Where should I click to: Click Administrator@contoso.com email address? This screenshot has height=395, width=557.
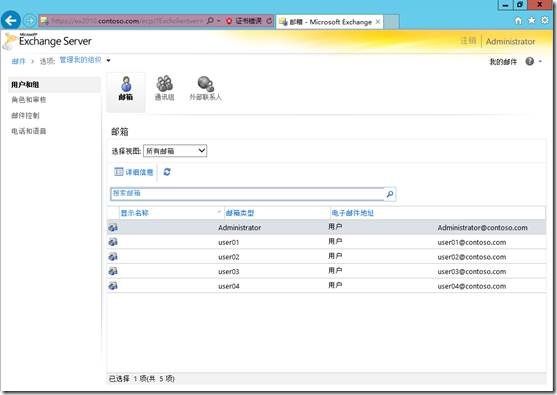[x=482, y=228]
